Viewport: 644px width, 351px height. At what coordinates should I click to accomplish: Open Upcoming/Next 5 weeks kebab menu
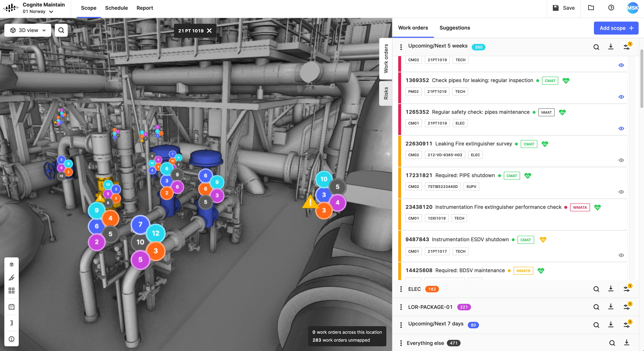[x=401, y=47]
